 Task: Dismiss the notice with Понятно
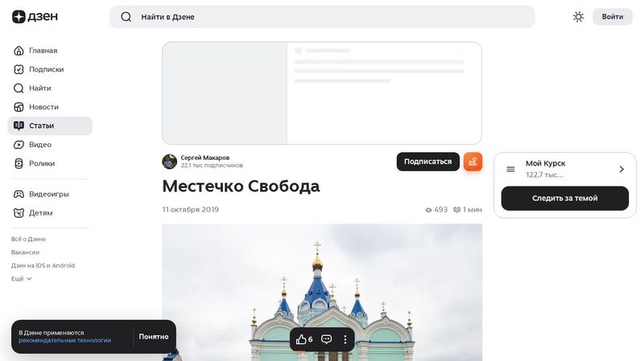[154, 337]
